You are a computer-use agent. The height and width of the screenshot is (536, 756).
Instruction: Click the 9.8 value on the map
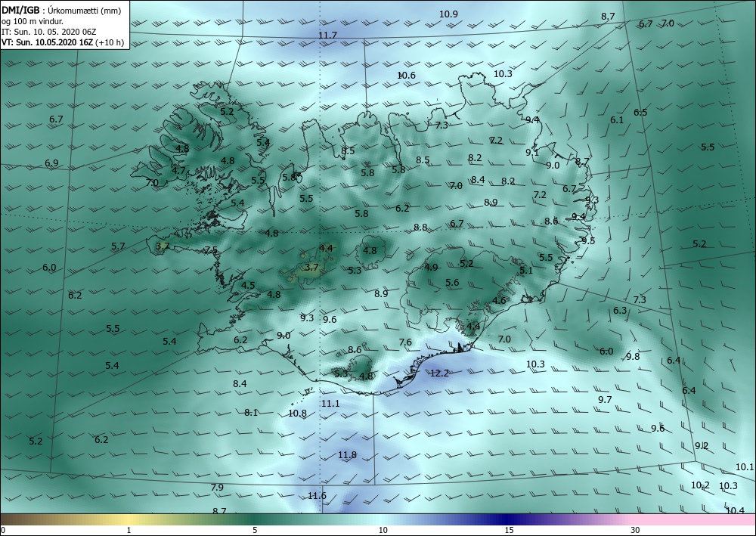[x=633, y=357]
